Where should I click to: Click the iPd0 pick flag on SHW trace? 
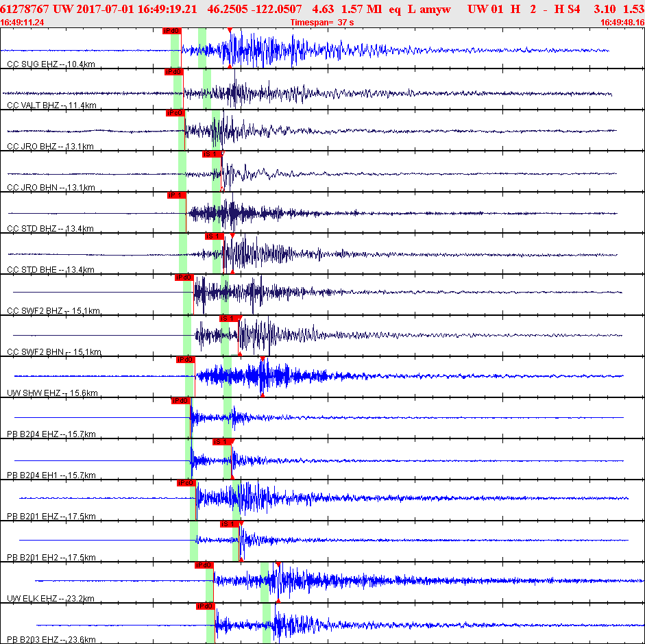[x=186, y=360]
